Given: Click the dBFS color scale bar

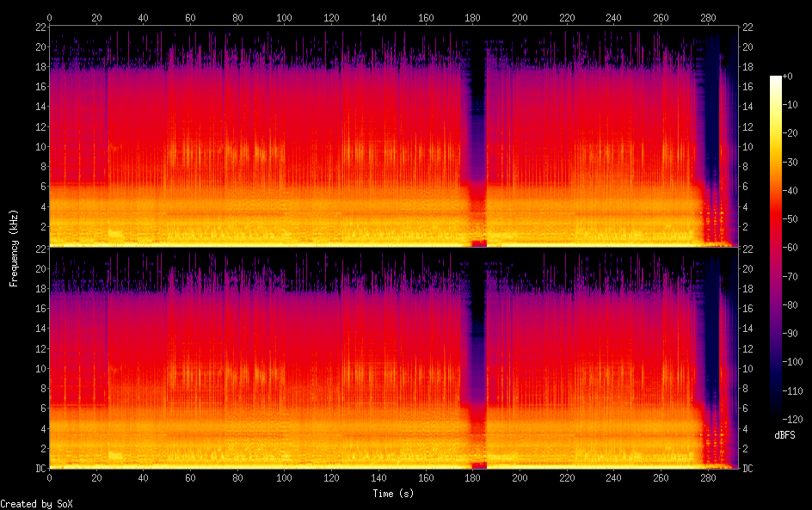Looking at the screenshot, I should tap(775, 247).
